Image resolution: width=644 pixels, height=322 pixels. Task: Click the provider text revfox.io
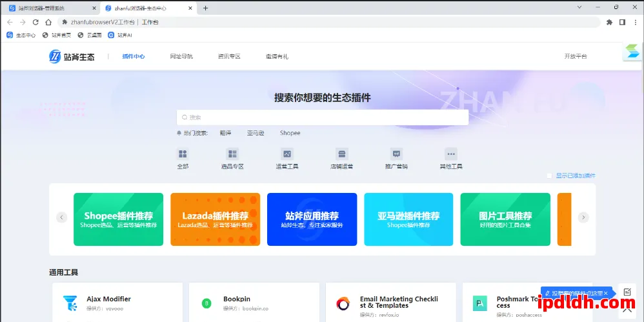[x=390, y=315]
